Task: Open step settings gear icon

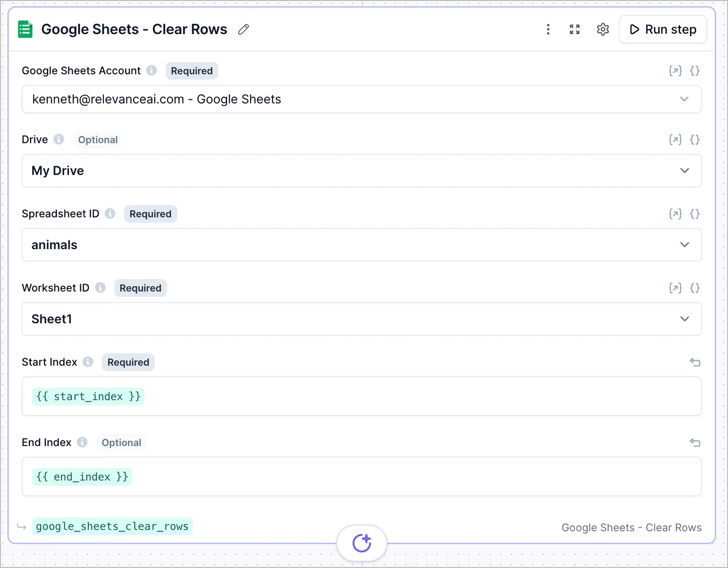Action: point(603,30)
